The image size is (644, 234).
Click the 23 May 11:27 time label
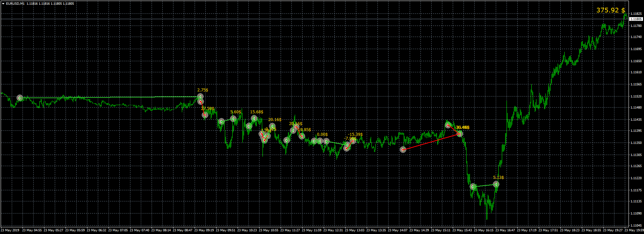(290, 231)
